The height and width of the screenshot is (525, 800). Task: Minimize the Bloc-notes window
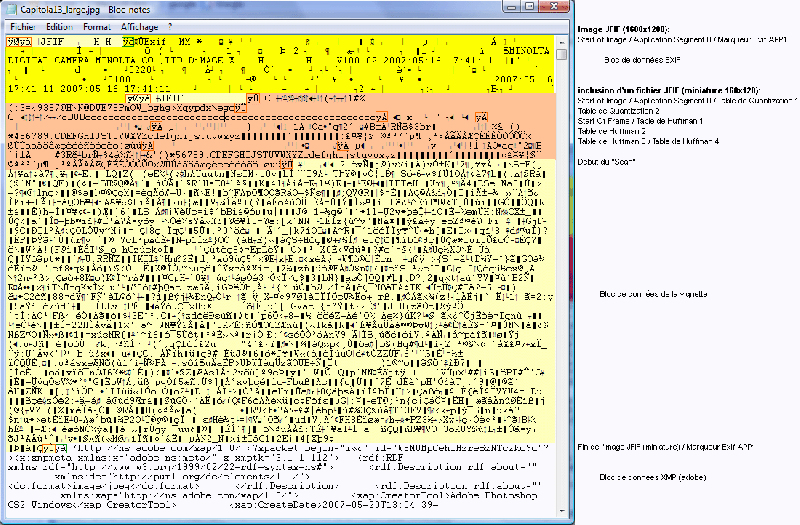click(512, 7)
